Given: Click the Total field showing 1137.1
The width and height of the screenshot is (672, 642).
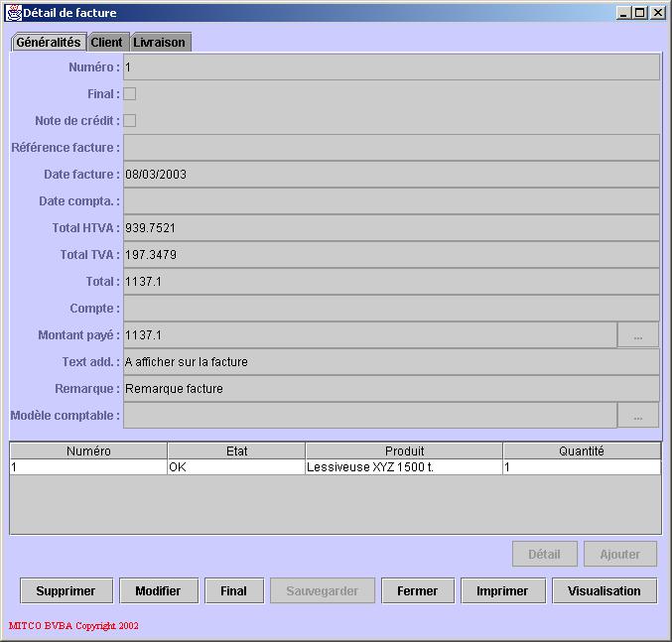Looking at the screenshot, I should (x=391, y=282).
